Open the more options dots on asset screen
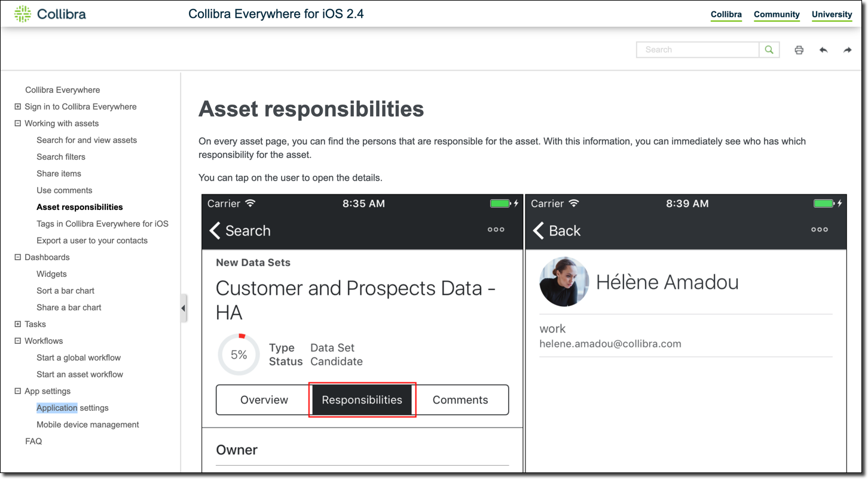868x479 pixels. tap(496, 230)
